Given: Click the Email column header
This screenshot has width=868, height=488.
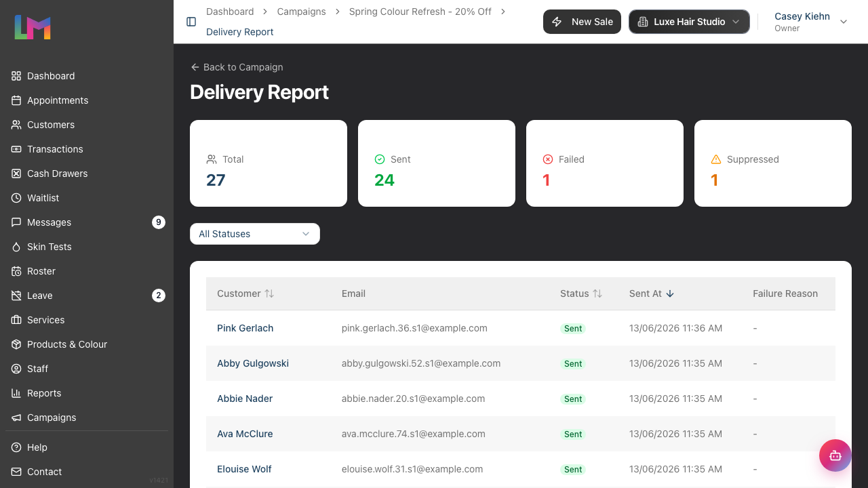Looking at the screenshot, I should coord(353,293).
